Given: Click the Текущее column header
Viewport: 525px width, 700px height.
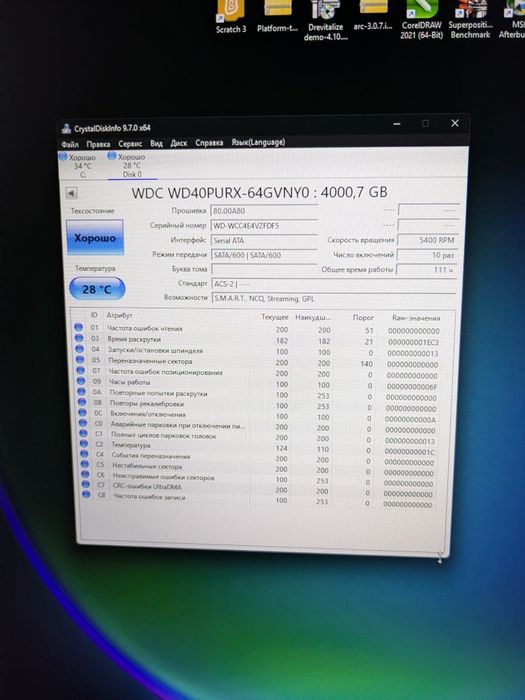Looking at the screenshot, I should [275, 317].
